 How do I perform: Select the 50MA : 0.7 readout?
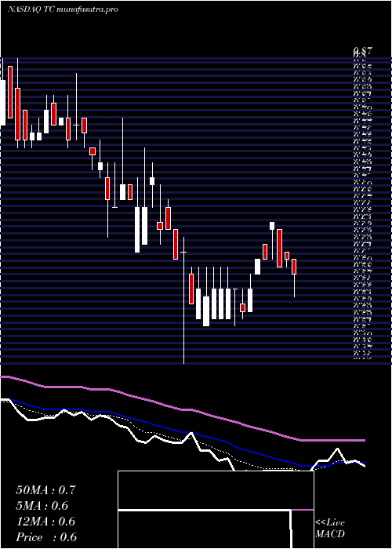pyautogui.click(x=45, y=490)
